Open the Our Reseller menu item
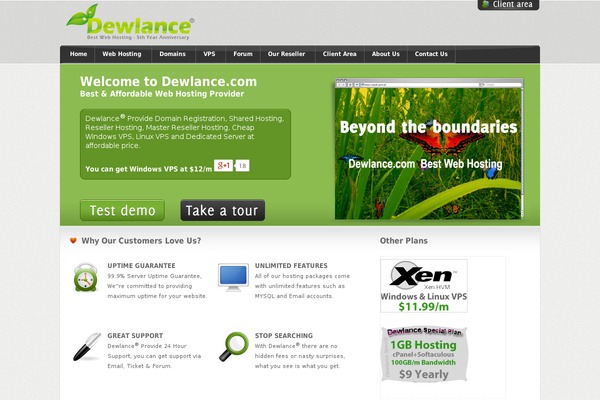 287,54
